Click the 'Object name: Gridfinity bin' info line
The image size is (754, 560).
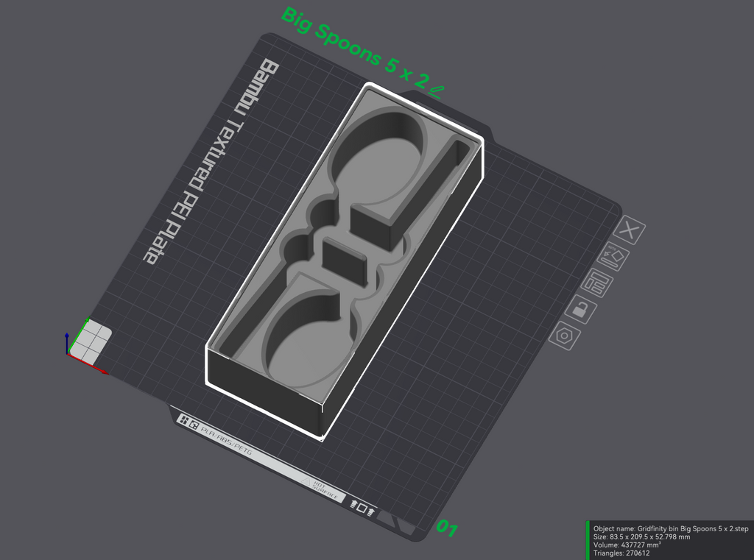670,528
